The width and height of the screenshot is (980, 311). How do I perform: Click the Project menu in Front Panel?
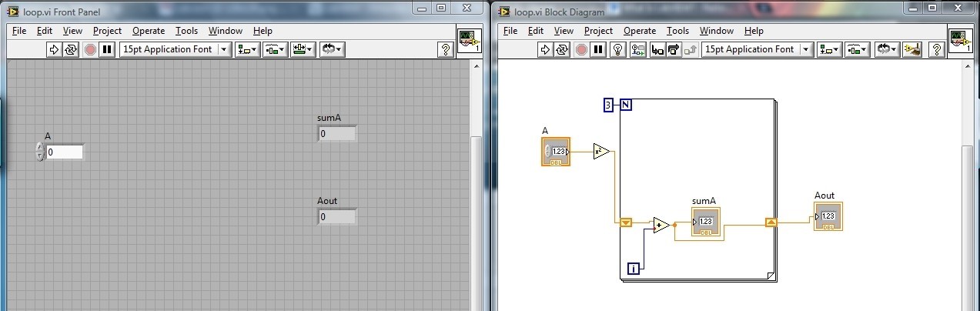click(107, 31)
